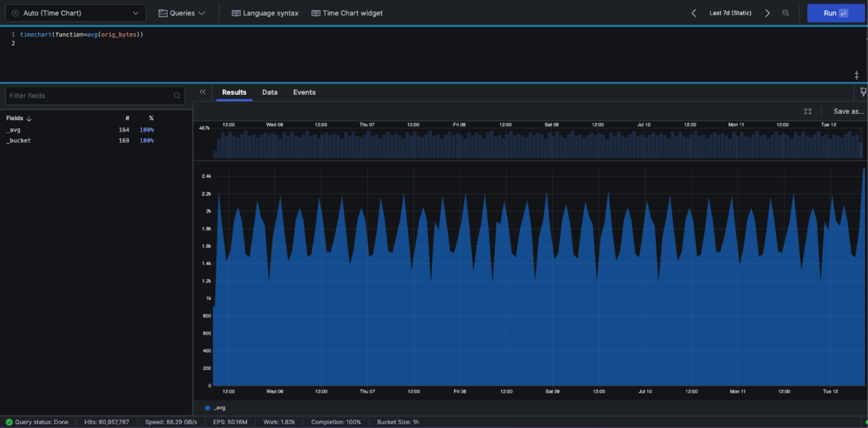Viewport: 868px width, 428px height.
Task: Switch to the Events tab
Action: 304,92
